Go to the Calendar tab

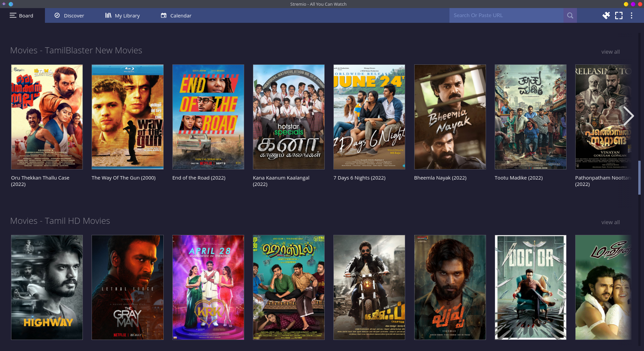tap(176, 15)
